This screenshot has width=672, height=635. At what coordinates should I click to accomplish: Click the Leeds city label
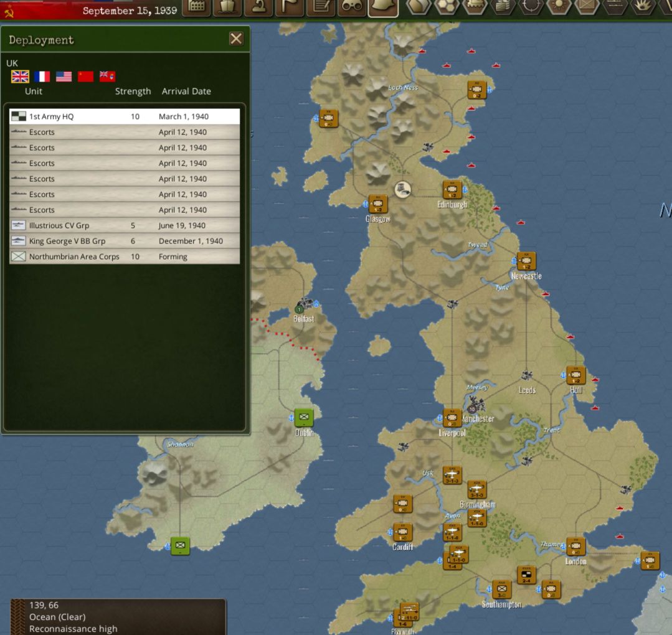coord(527,390)
